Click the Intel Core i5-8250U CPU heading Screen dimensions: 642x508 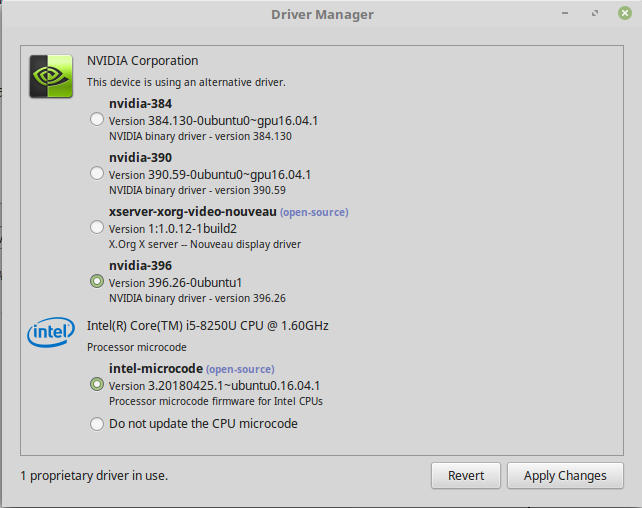pos(208,326)
